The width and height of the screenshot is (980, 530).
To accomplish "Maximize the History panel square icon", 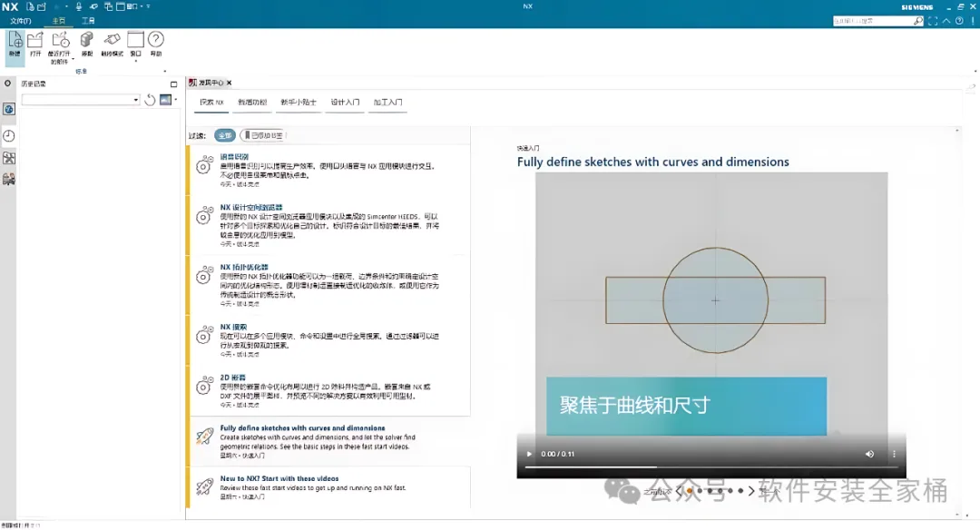I will tap(173, 83).
